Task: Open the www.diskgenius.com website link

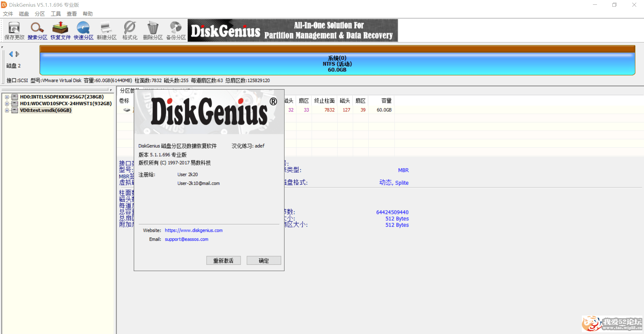Action: [194, 230]
